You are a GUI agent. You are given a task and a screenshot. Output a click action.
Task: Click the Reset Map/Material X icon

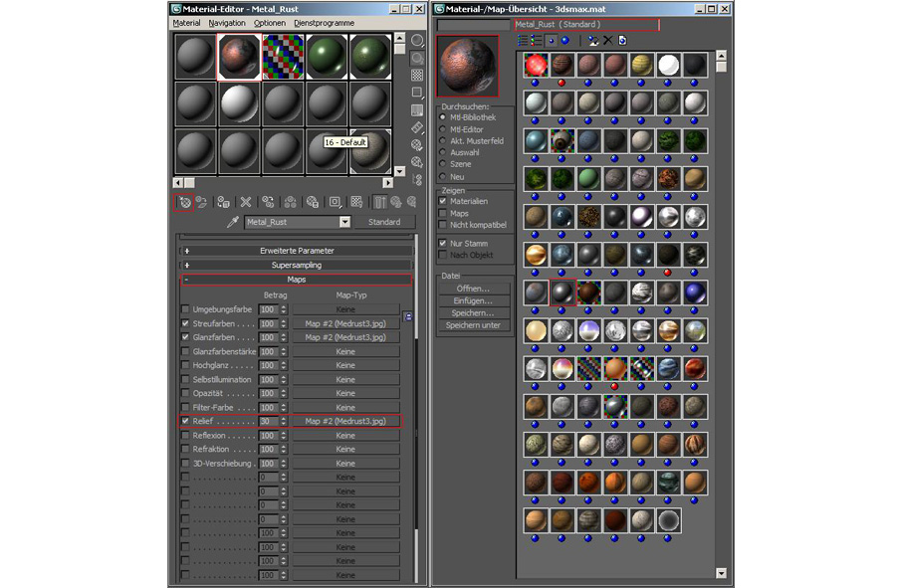tap(245, 202)
